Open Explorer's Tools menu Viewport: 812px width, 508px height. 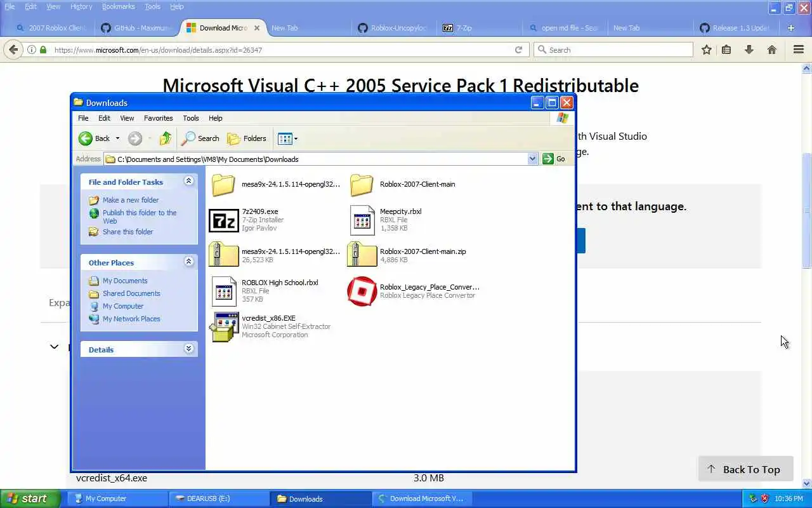tap(191, 118)
